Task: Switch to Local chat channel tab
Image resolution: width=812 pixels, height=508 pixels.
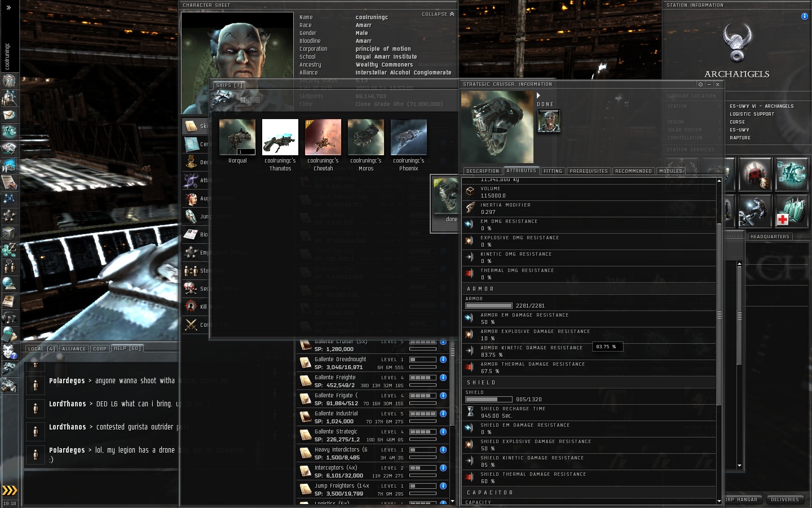Action: pos(41,349)
